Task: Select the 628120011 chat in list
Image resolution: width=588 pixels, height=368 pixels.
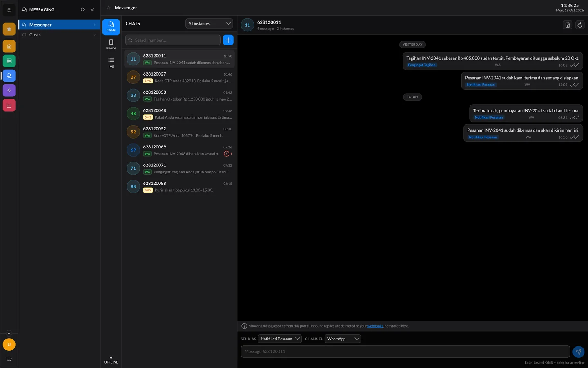Action: point(180,59)
